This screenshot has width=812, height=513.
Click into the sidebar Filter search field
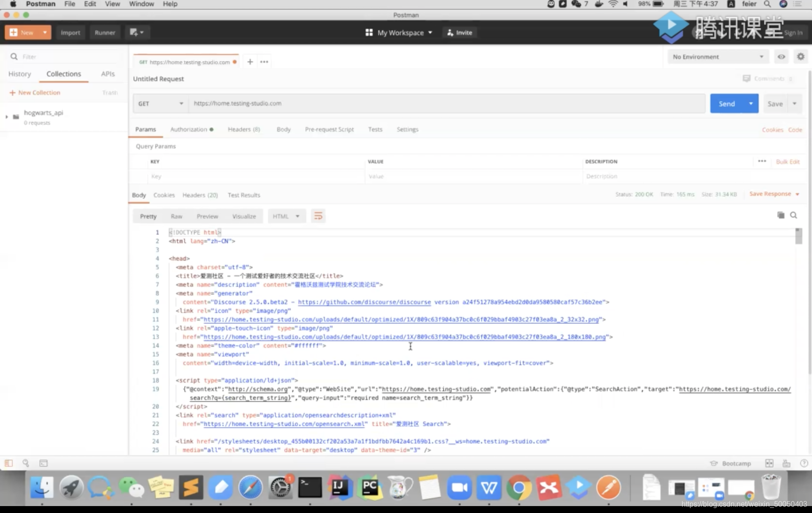[x=65, y=56]
